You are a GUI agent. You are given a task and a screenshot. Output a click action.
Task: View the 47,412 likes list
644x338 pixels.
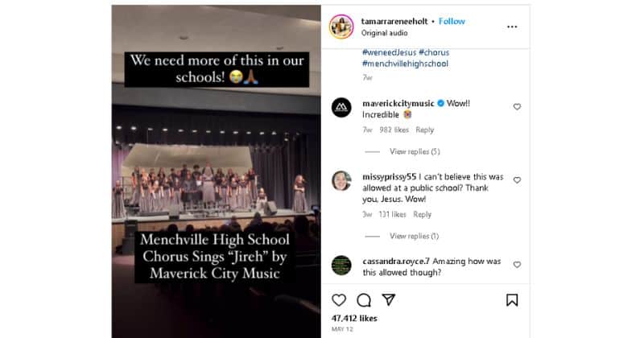(x=354, y=319)
